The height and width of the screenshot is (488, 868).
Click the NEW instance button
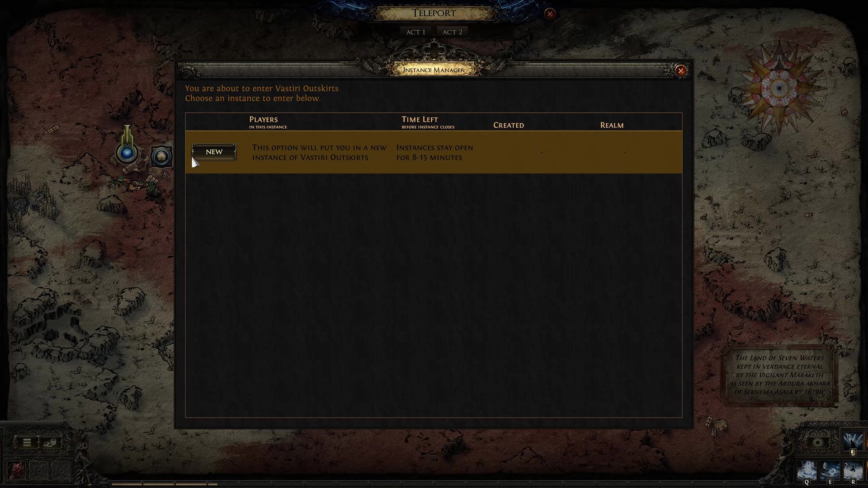pos(214,152)
